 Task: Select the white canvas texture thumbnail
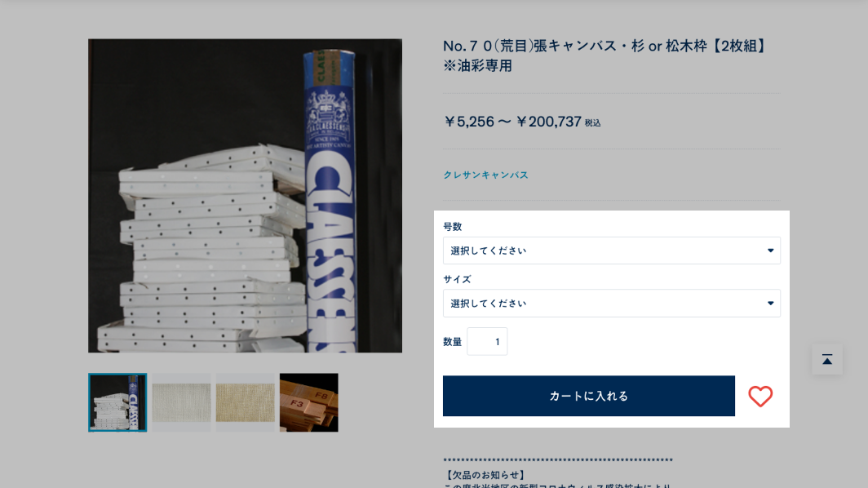click(x=182, y=402)
